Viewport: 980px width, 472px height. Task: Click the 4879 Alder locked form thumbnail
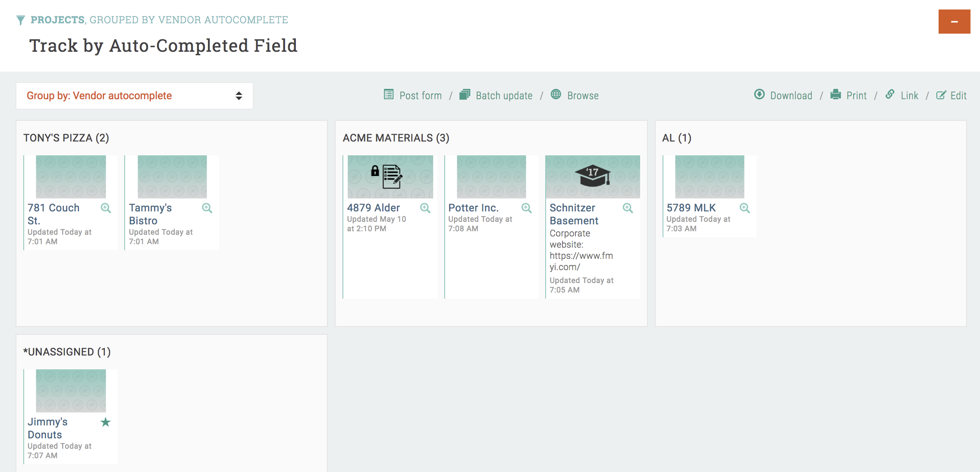click(390, 176)
